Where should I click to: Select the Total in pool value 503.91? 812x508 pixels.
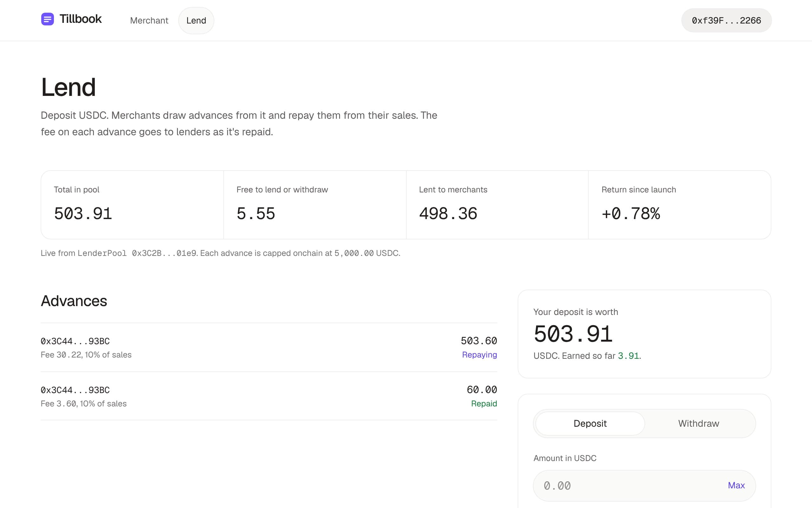(83, 214)
